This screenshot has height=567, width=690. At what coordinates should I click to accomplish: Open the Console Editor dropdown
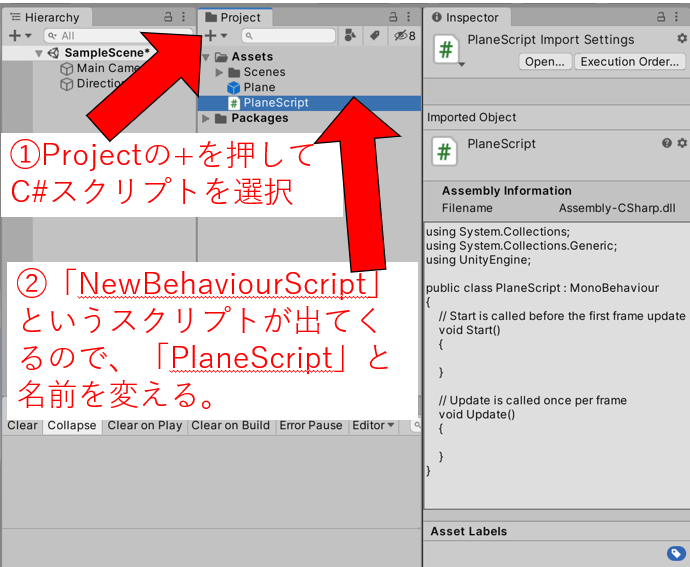tap(373, 425)
